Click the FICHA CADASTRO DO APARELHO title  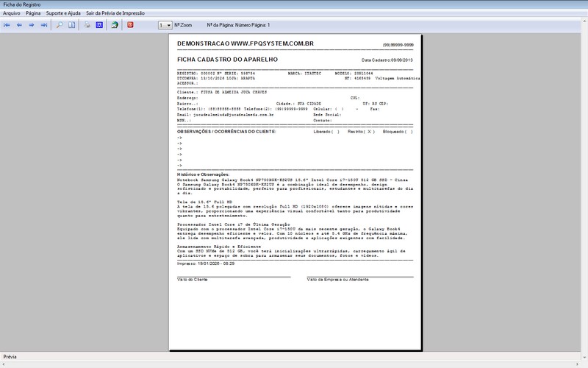(227, 60)
